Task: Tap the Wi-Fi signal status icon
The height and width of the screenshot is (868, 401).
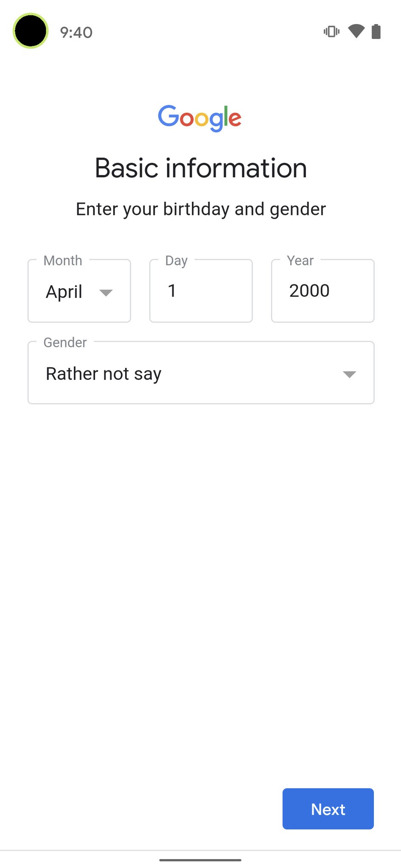Action: pos(356,31)
